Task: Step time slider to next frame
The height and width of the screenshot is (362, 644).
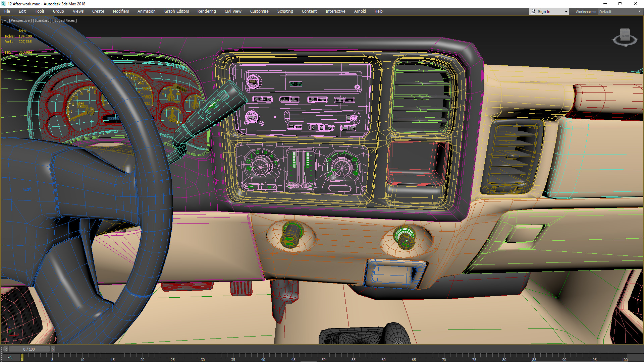Action: (x=53, y=349)
